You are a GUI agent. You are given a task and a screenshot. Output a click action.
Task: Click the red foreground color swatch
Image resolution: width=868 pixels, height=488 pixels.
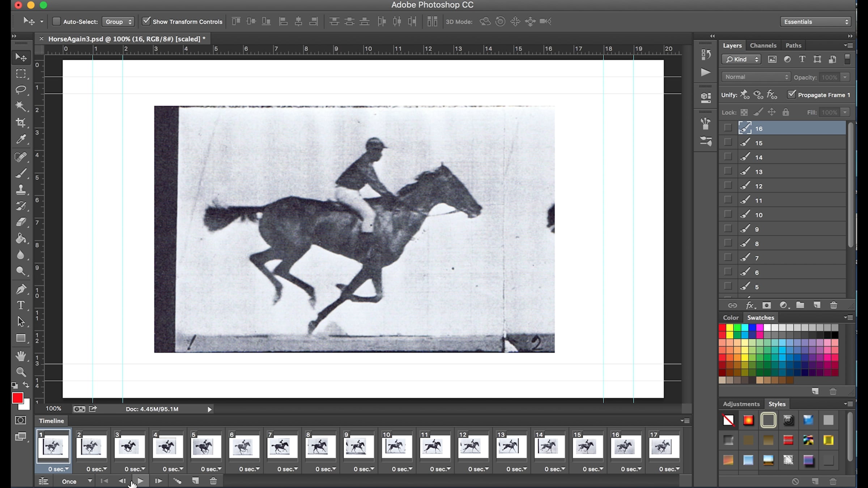tap(17, 398)
